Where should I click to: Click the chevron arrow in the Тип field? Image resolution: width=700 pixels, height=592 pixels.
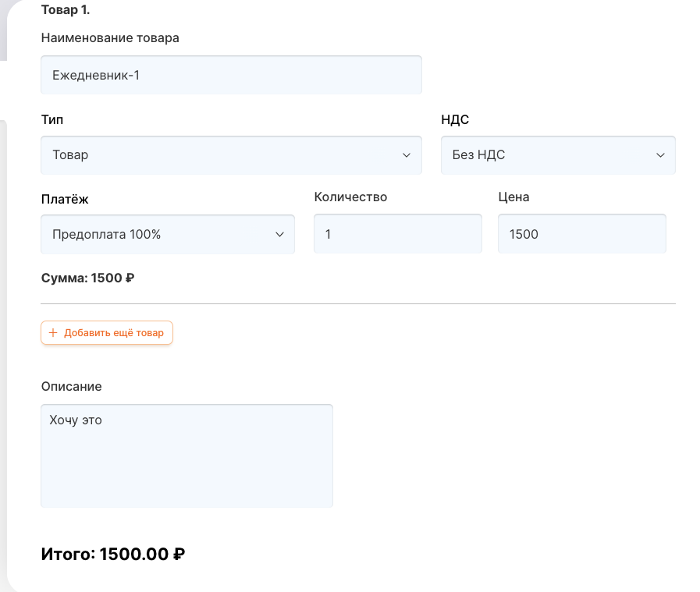(x=406, y=155)
